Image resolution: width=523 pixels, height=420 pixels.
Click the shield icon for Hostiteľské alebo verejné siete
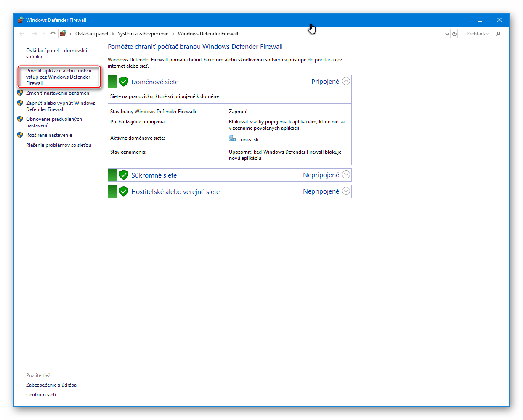(123, 191)
